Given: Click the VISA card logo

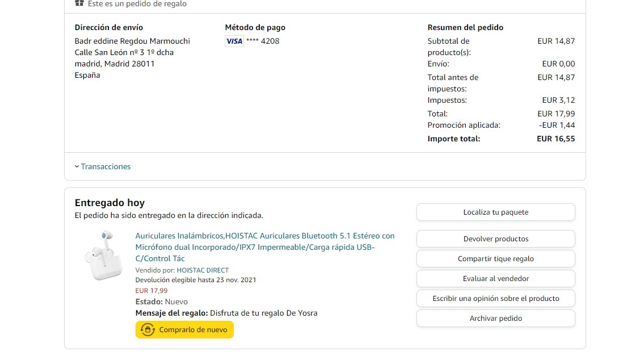Looking at the screenshot, I should tap(234, 41).
